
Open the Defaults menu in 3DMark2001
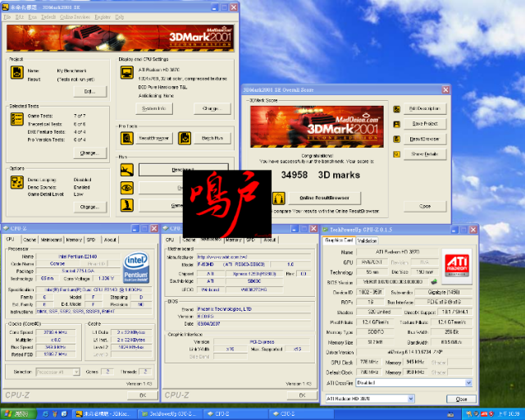tap(48, 16)
